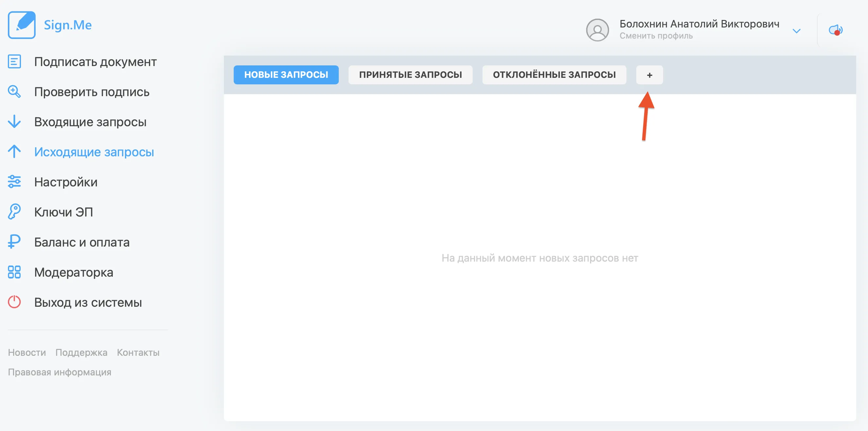Viewport: 868px width, 431px height.
Task: Click Выход из системы
Action: click(x=88, y=302)
